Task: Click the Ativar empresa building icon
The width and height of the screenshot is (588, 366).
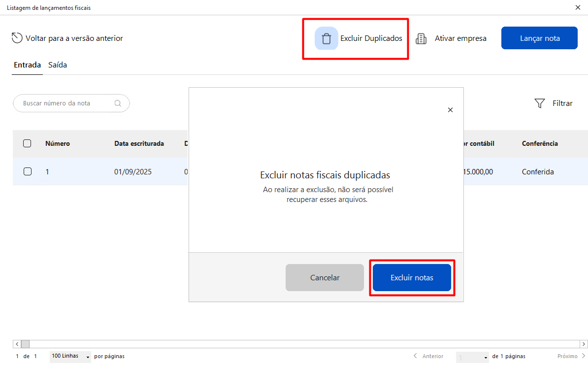Action: click(x=421, y=38)
